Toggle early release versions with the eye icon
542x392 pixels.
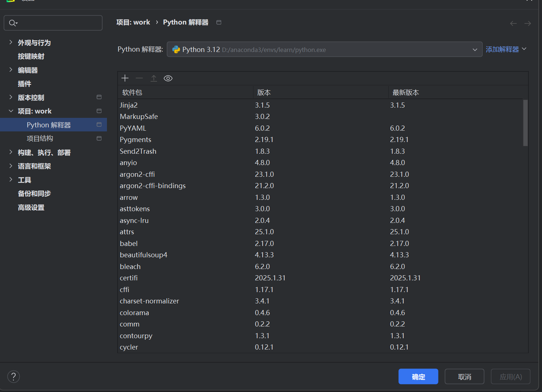click(168, 78)
